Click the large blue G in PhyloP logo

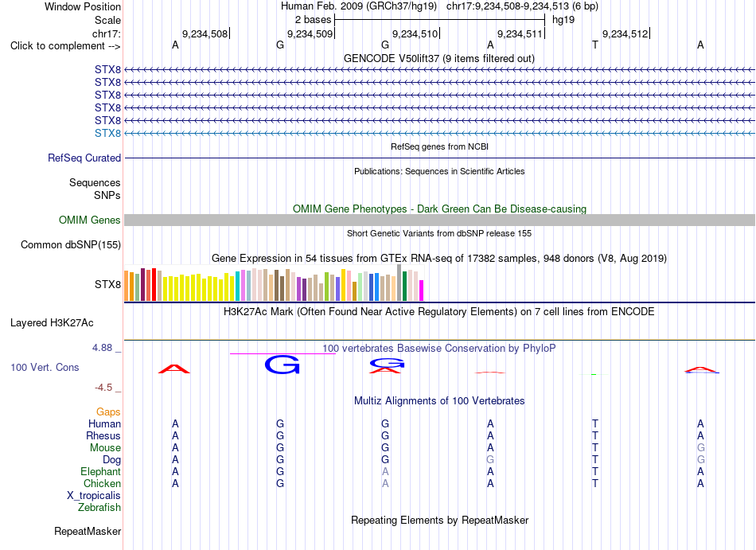282,365
